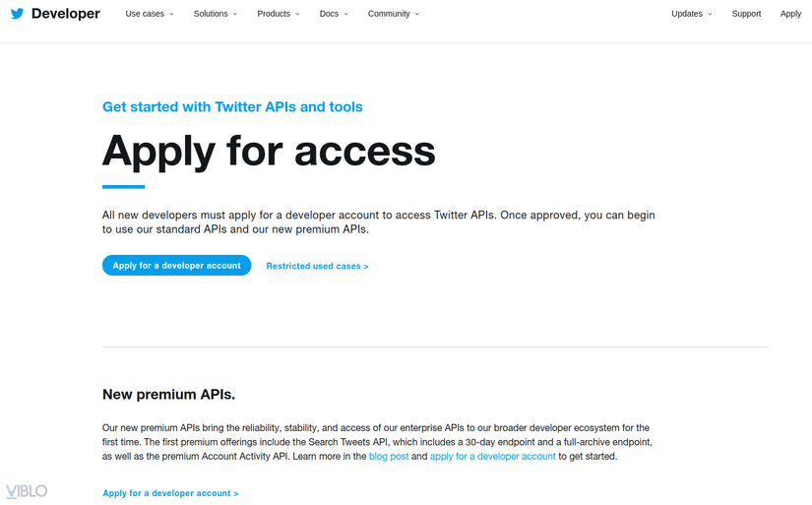Open the Use cases menu

tap(150, 14)
